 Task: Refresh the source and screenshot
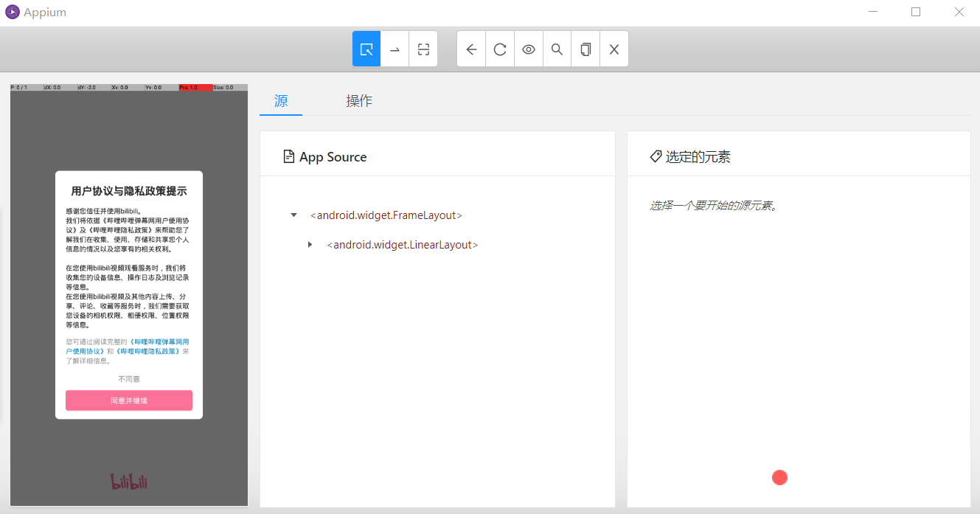[x=500, y=49]
